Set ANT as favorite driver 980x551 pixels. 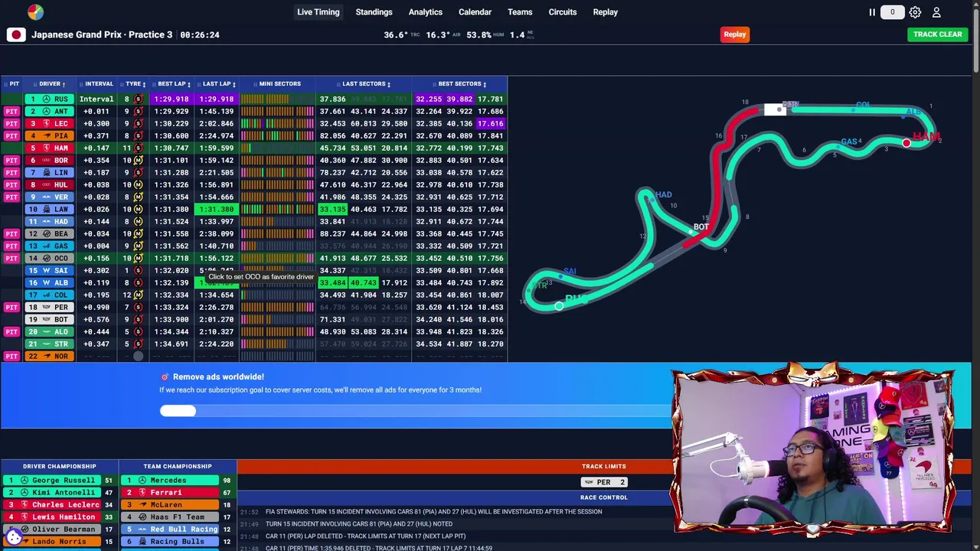point(50,111)
